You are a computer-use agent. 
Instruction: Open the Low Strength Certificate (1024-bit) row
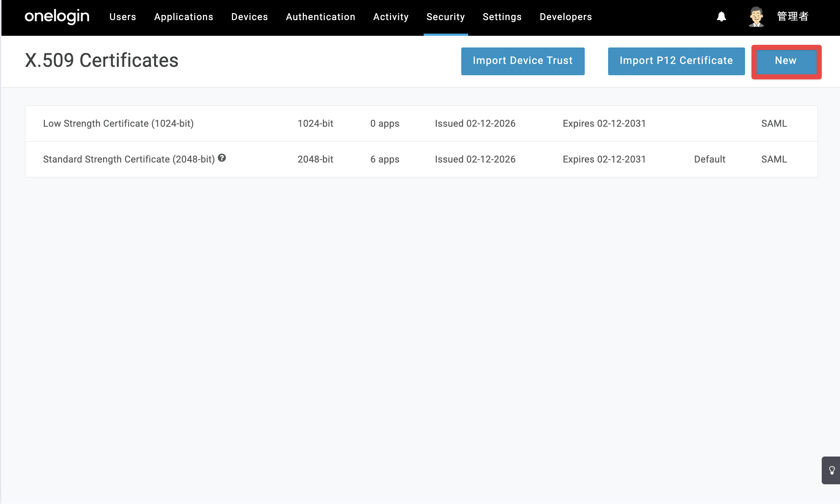click(421, 123)
